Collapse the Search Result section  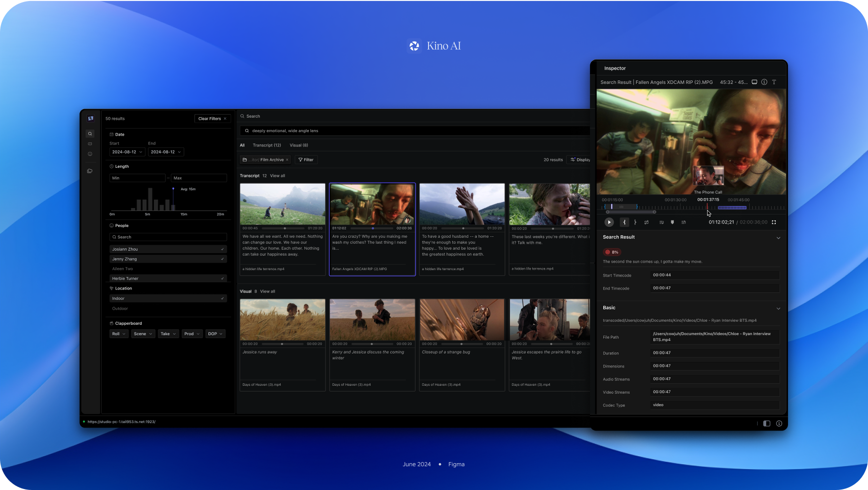tap(778, 238)
